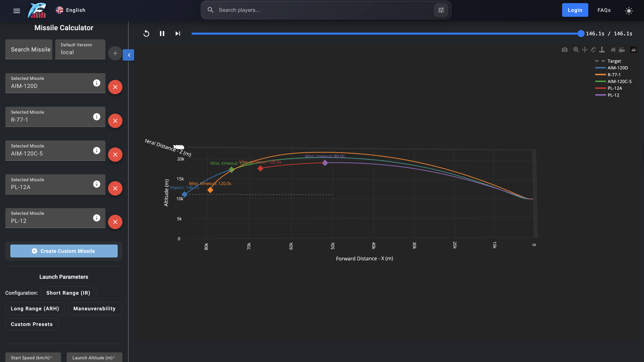Image resolution: width=644 pixels, height=362 pixels.
Task: Select the turntable rotation tool
Action: tap(602, 49)
